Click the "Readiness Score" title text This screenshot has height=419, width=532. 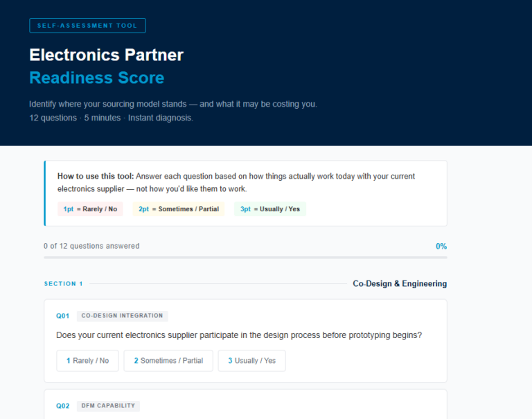(x=97, y=78)
